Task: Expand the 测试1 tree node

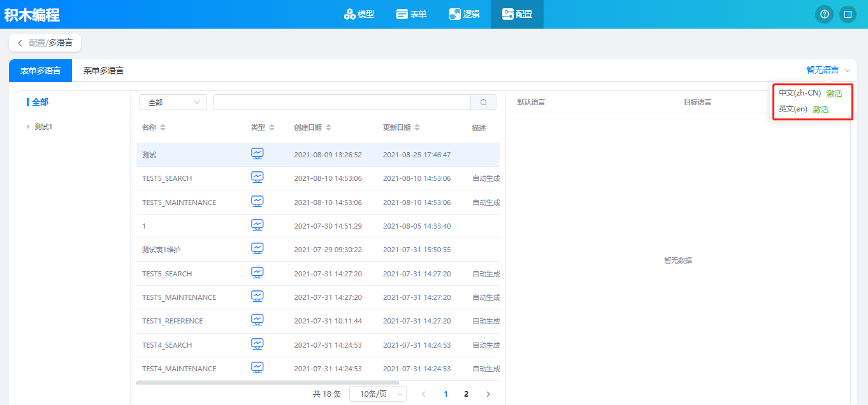Action: pos(29,127)
